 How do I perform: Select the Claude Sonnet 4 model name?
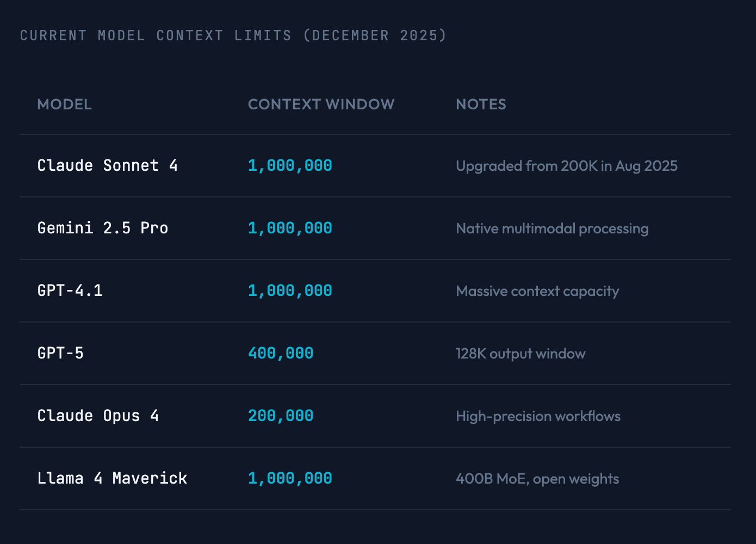[x=107, y=165]
